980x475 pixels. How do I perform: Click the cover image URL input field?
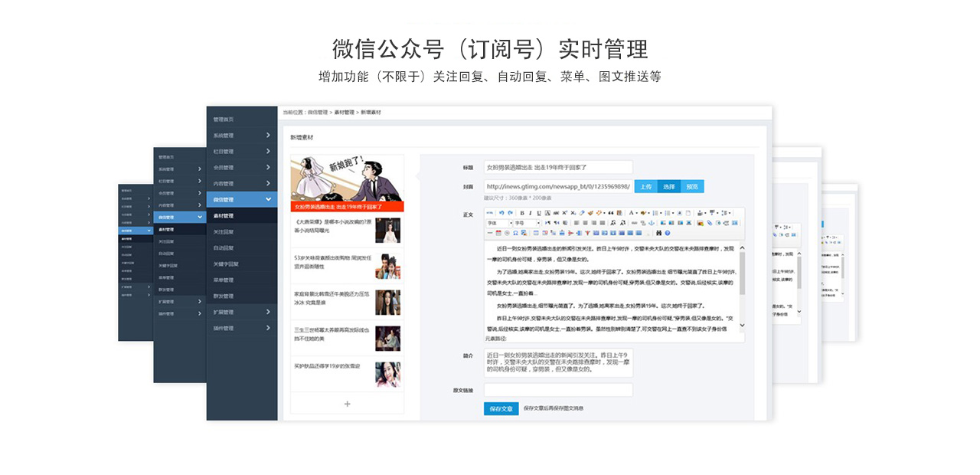558,186
